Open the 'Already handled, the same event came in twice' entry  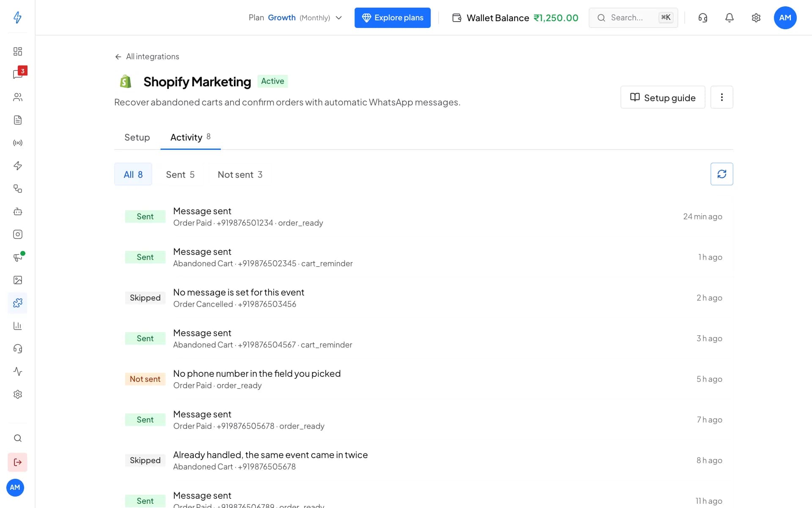[x=424, y=461]
